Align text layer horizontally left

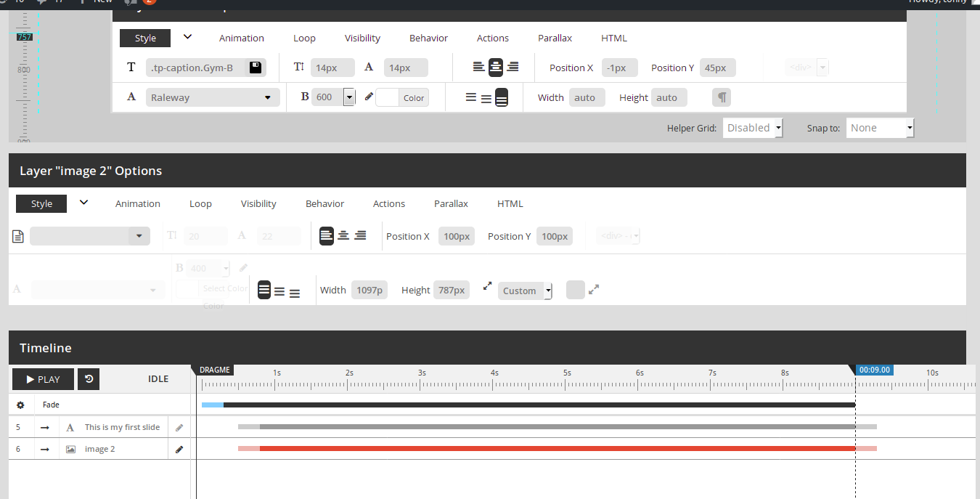478,68
